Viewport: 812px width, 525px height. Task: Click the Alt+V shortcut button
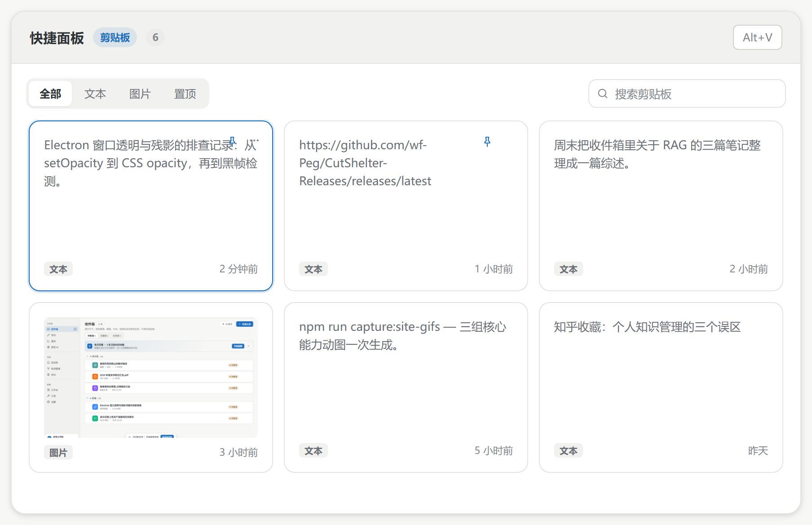click(x=757, y=37)
